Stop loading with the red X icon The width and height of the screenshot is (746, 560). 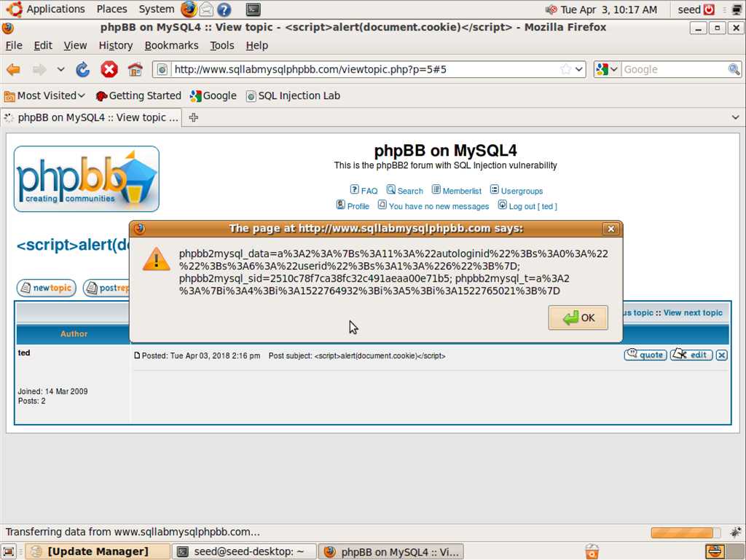pos(109,70)
